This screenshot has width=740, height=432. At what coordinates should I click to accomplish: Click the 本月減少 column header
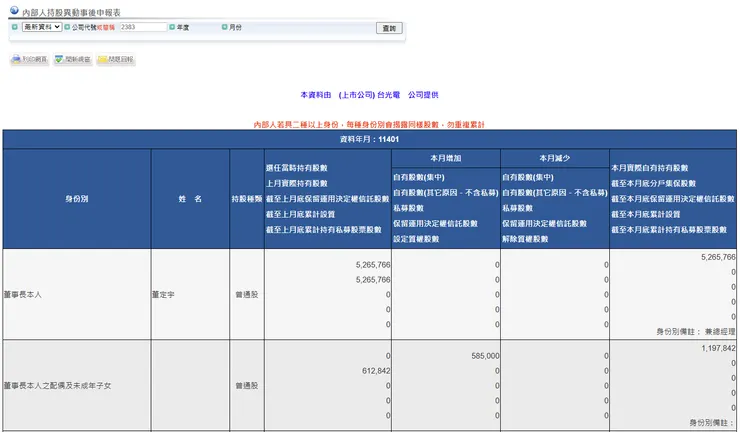(555, 158)
